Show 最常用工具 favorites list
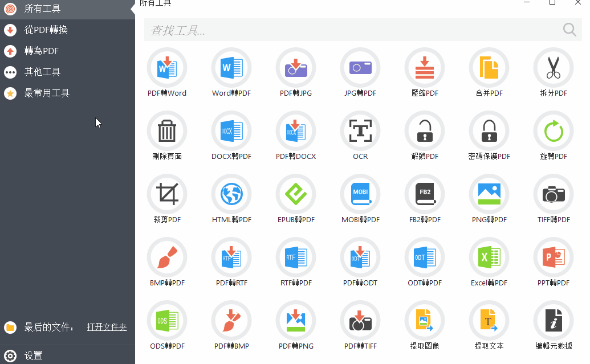The height and width of the screenshot is (364, 590). [x=46, y=93]
